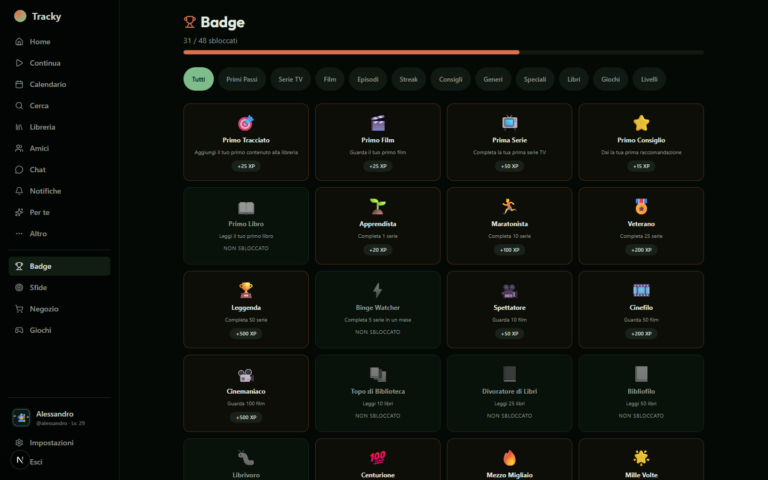Filter badges by Primi Passi
768x480 pixels.
point(242,79)
